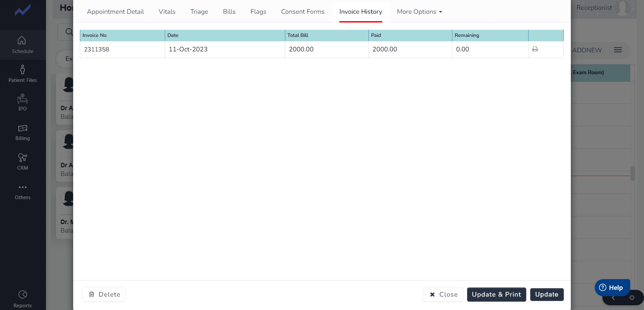The image size is (644, 310).
Task: Click the Update button
Action: [x=547, y=295]
